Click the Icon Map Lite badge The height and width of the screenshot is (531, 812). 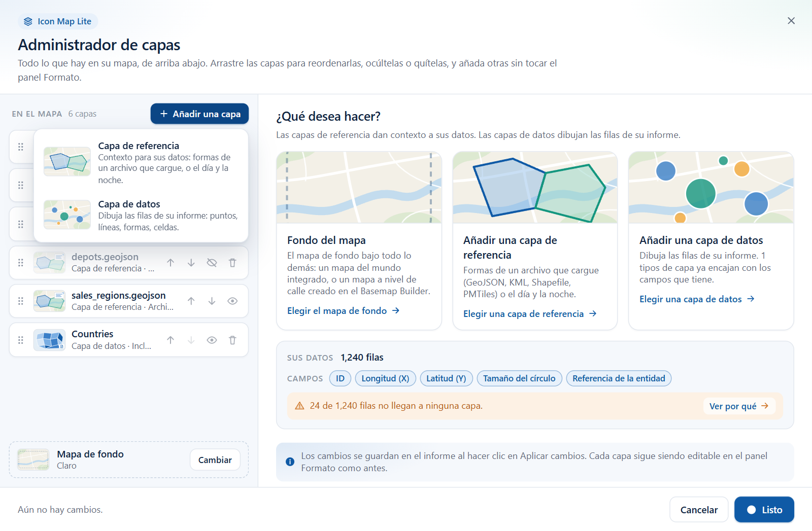[x=58, y=21]
